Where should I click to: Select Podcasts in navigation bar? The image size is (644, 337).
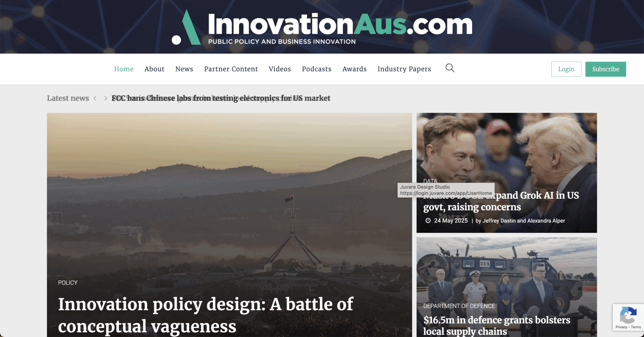[317, 69]
